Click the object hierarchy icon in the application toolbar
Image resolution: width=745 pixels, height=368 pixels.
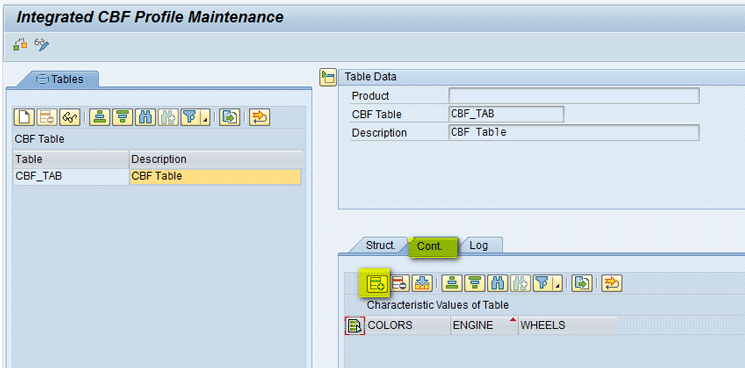20,45
